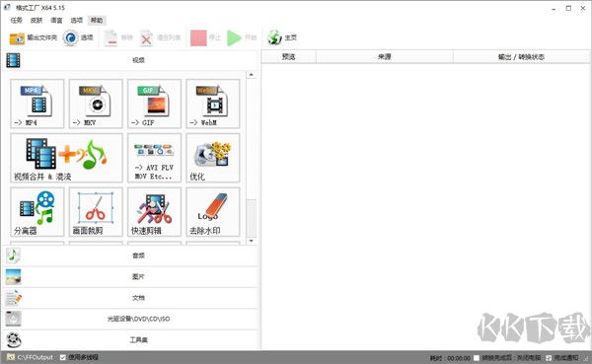Open the 优化 optimize tile
Image resolution: width=592 pixels, height=364 pixels.
click(x=213, y=158)
